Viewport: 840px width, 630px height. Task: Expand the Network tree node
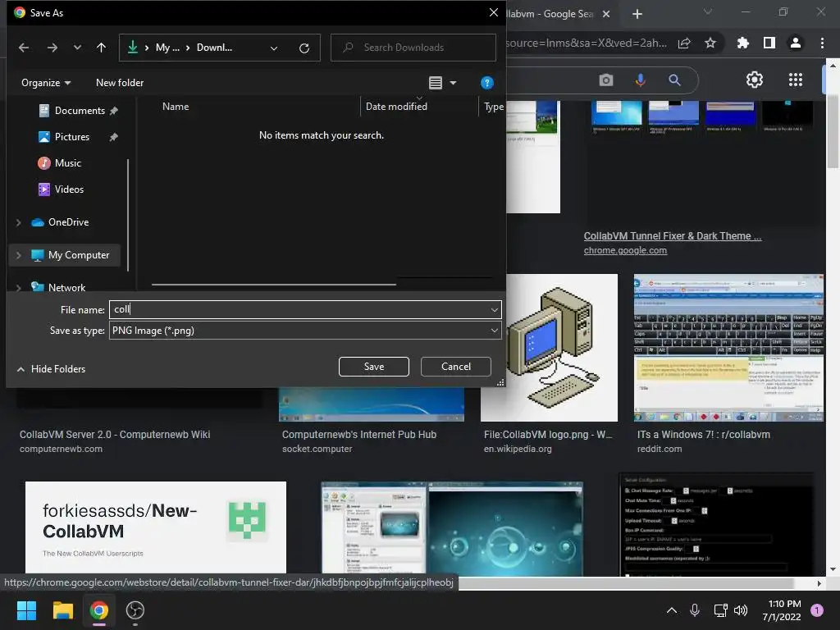coord(19,288)
